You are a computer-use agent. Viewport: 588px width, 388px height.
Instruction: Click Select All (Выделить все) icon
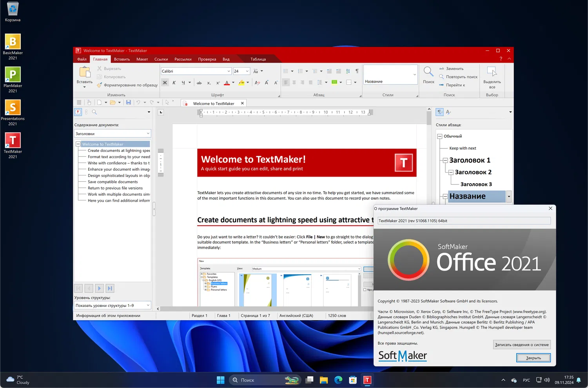(492, 71)
